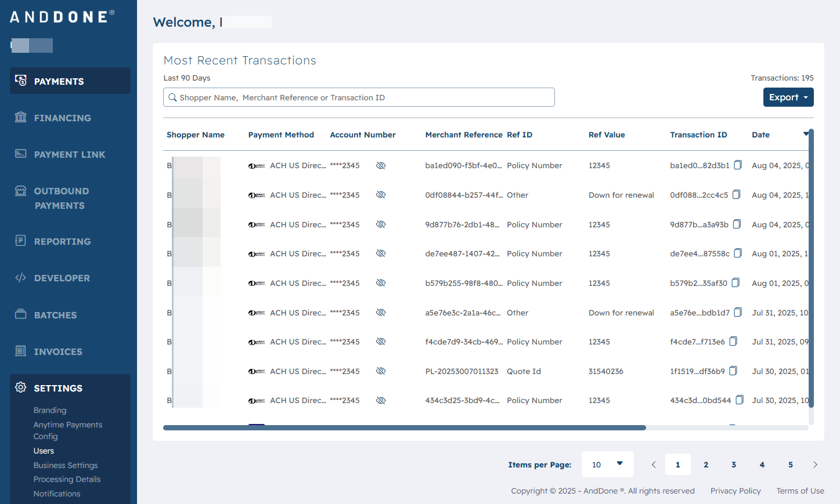Copy transaction ID 434c3d...0bd544

tap(740, 400)
